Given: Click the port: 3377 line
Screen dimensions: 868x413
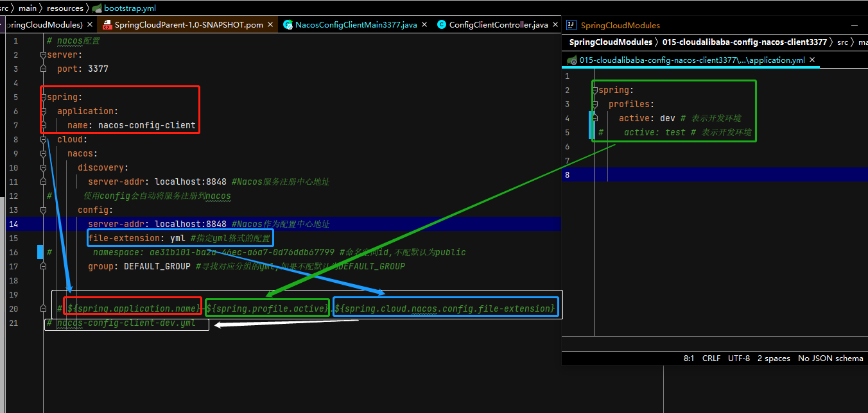Looking at the screenshot, I should (83, 69).
